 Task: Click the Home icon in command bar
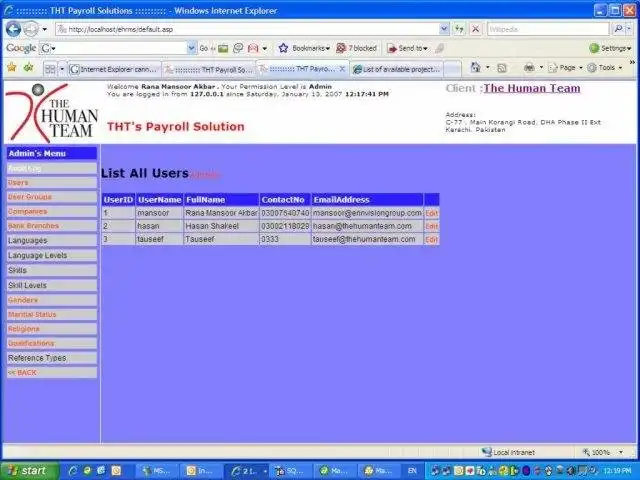click(x=476, y=67)
